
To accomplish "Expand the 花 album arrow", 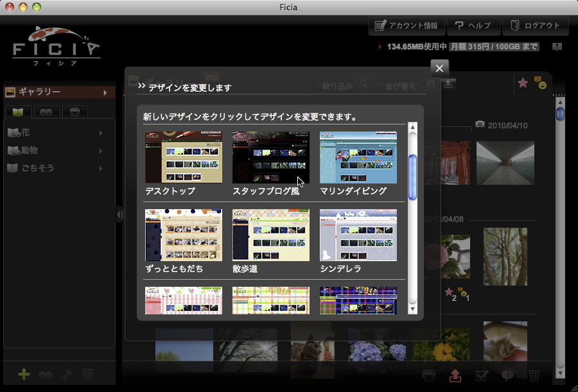I will 101,133.
